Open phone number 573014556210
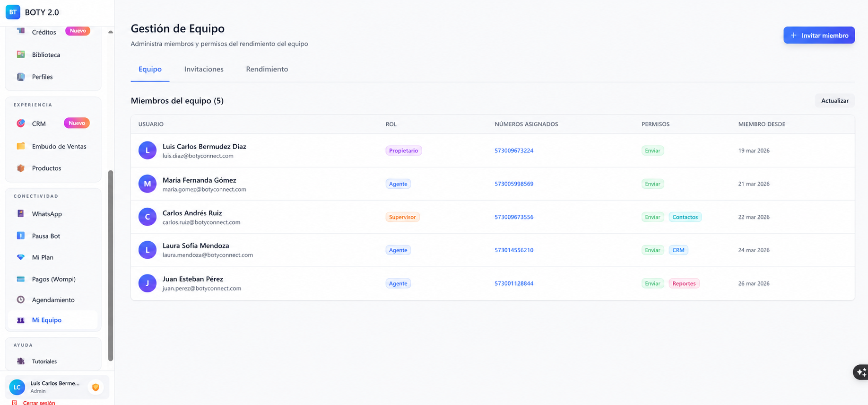 (x=514, y=250)
